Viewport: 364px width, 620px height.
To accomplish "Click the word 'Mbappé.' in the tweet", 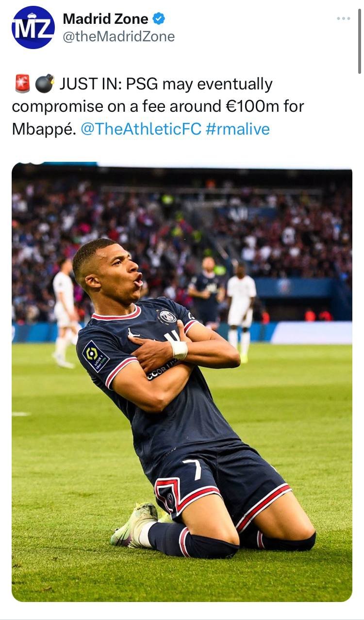I will tap(44, 129).
